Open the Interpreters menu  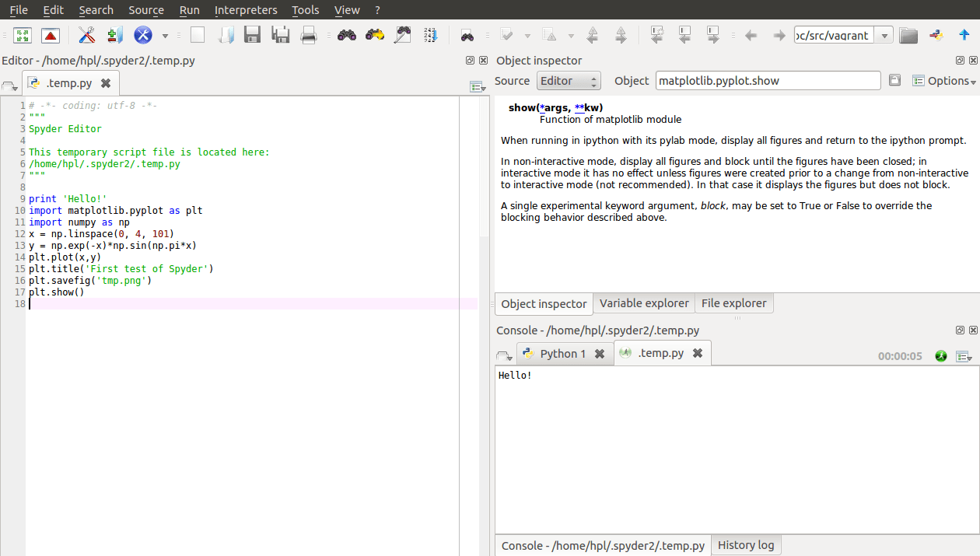point(246,10)
